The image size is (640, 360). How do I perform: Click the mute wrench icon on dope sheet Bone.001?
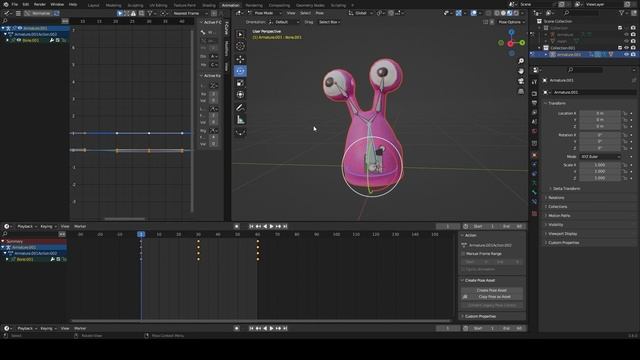tap(52, 259)
